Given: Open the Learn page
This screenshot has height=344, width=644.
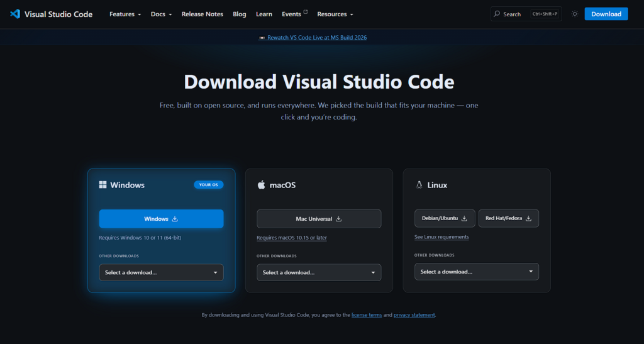Looking at the screenshot, I should (264, 14).
